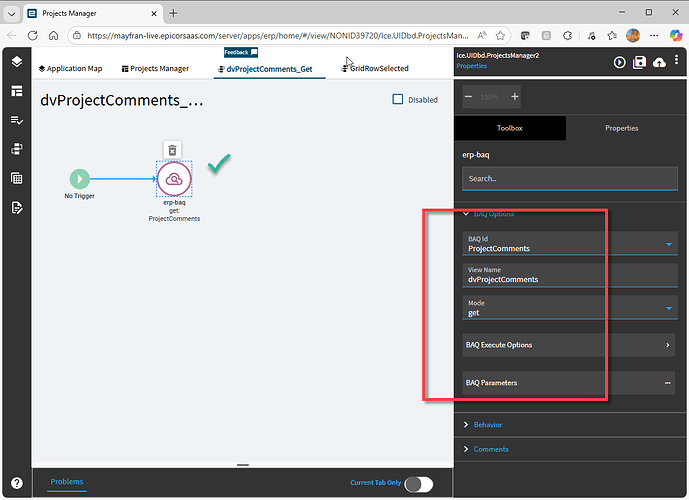Delete the selected erp-baq node with trash icon
The height and width of the screenshot is (500, 689).
[172, 150]
